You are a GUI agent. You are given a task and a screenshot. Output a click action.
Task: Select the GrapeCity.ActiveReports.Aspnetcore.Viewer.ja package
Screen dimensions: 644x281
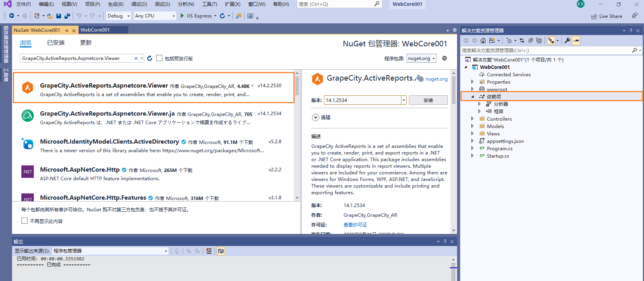click(x=154, y=118)
